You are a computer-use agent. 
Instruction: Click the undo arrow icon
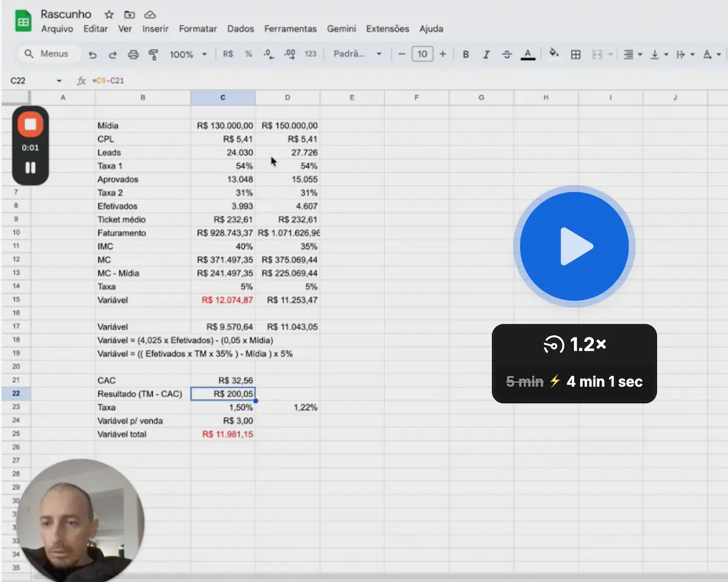tap(92, 54)
